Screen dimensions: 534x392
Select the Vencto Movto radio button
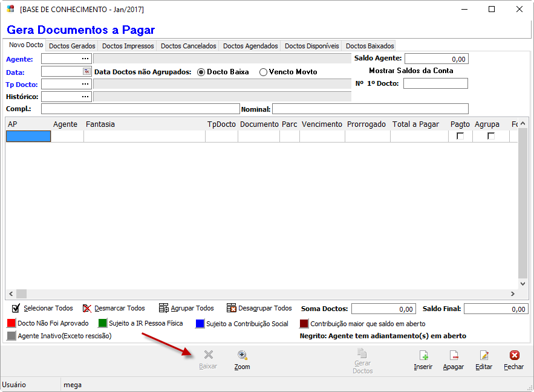coord(263,72)
